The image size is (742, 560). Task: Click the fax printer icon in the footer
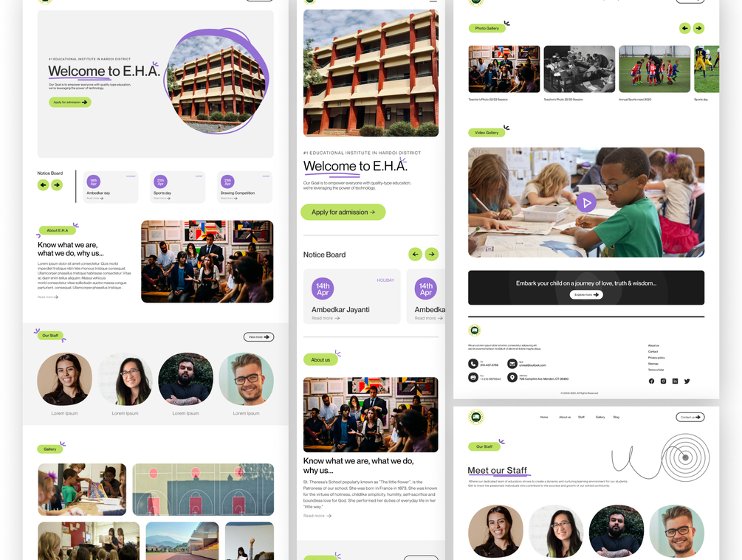[473, 378]
